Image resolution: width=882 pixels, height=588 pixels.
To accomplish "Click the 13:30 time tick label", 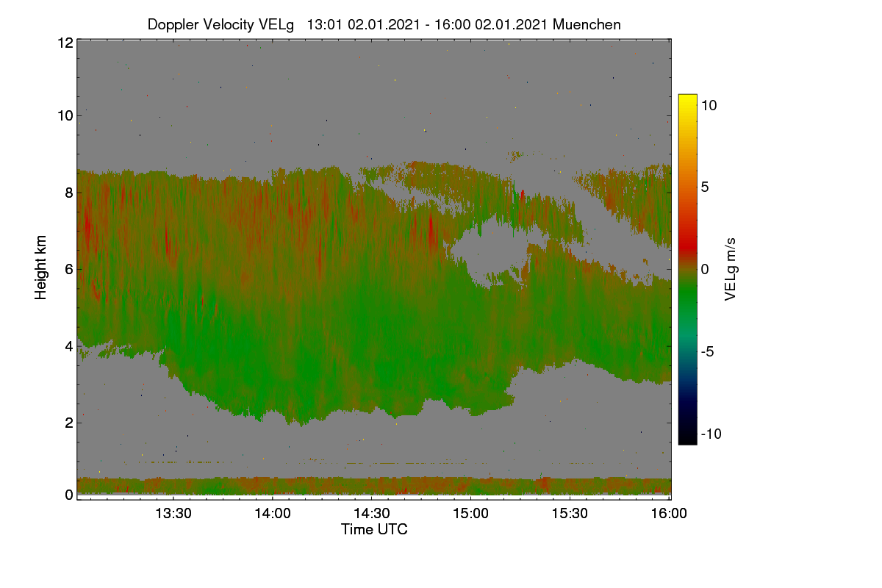I will click(173, 514).
